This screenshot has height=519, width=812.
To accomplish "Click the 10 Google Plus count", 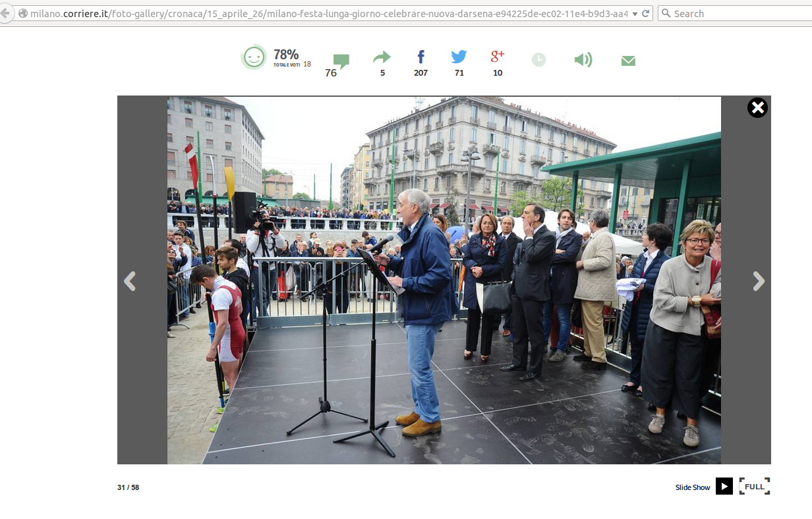I will pyautogui.click(x=498, y=73).
